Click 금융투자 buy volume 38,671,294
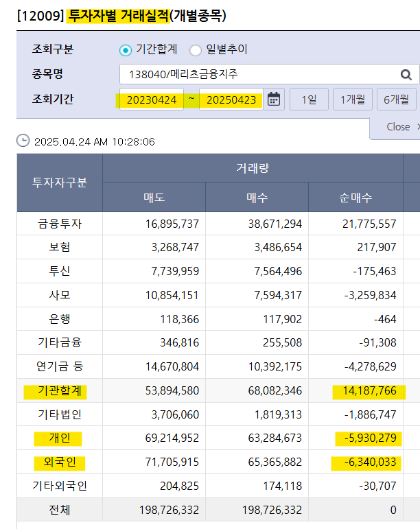Screen dimensions: 420x529 pos(275,224)
